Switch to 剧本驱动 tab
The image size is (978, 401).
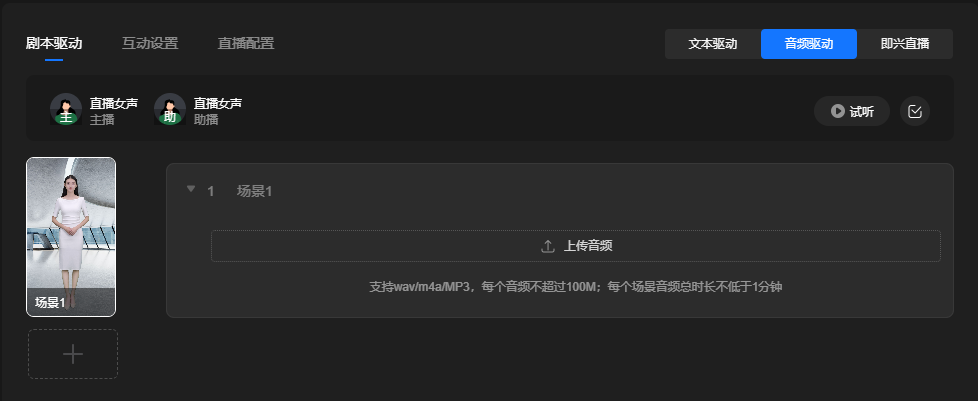pos(54,44)
